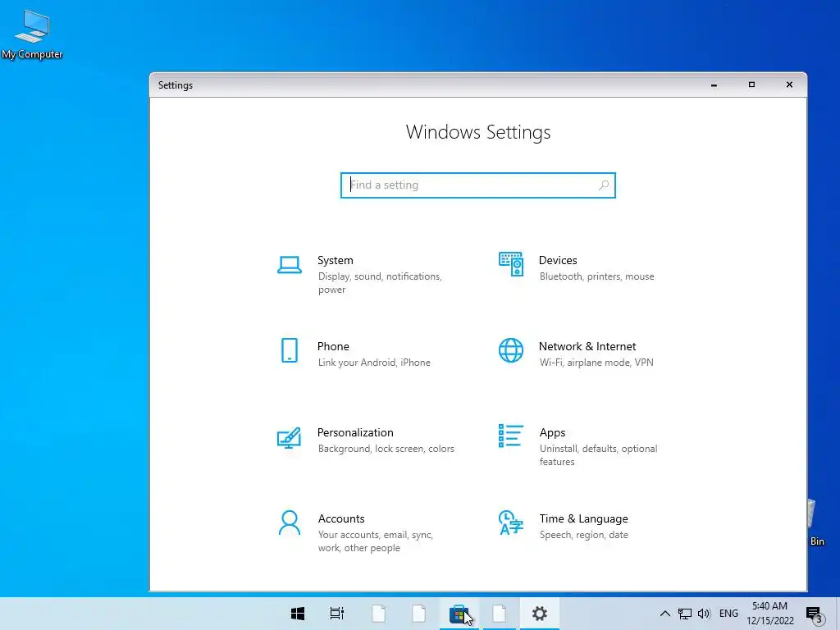The height and width of the screenshot is (630, 840).
Task: Click the first blank document taskbar icon
Action: coord(379,614)
